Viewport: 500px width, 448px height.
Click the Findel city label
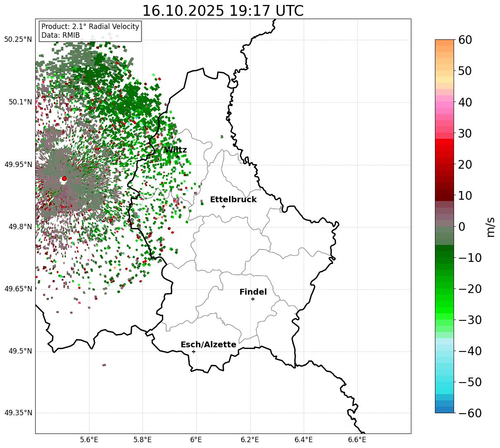click(x=253, y=292)
